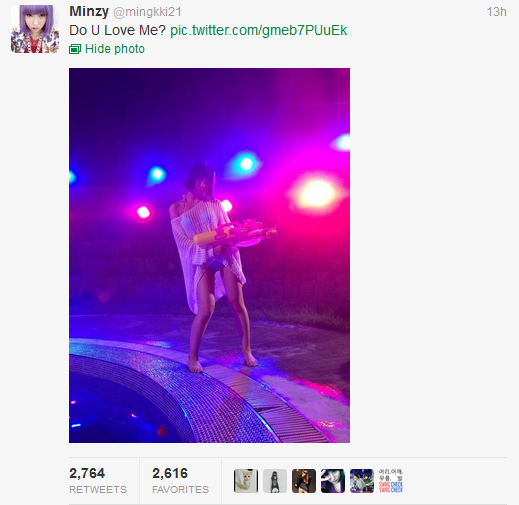Open the SWAG CHECK Korean text avatar
519x505 pixels.
click(x=391, y=481)
